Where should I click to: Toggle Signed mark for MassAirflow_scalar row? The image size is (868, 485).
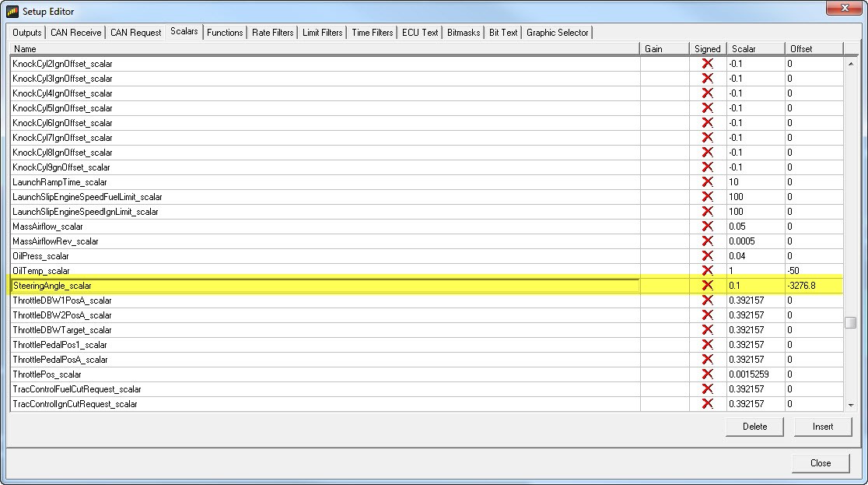(x=707, y=226)
